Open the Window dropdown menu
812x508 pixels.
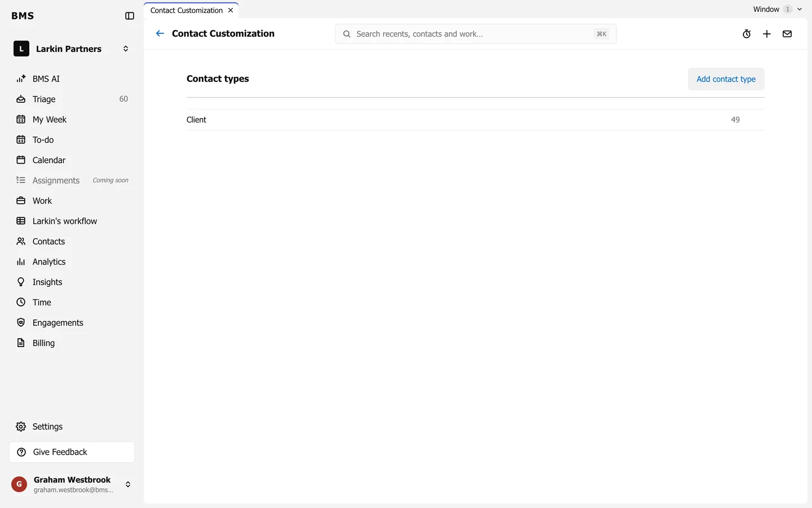777,9
